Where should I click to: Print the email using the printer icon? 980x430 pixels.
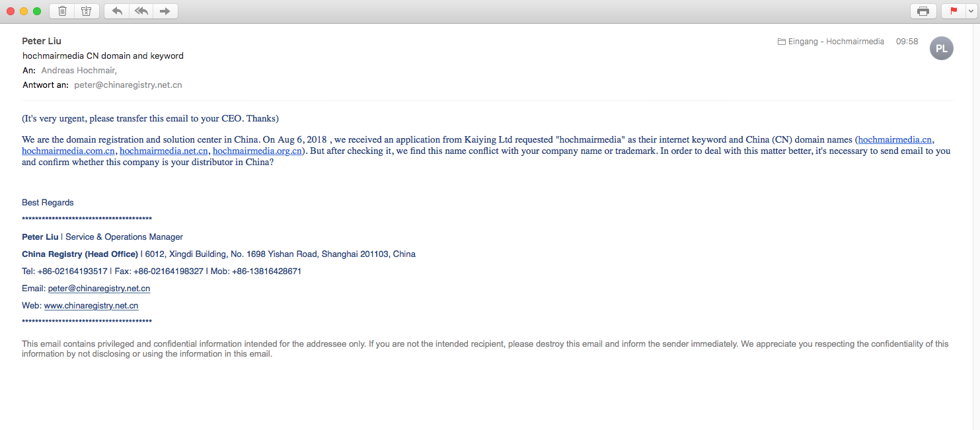click(923, 11)
